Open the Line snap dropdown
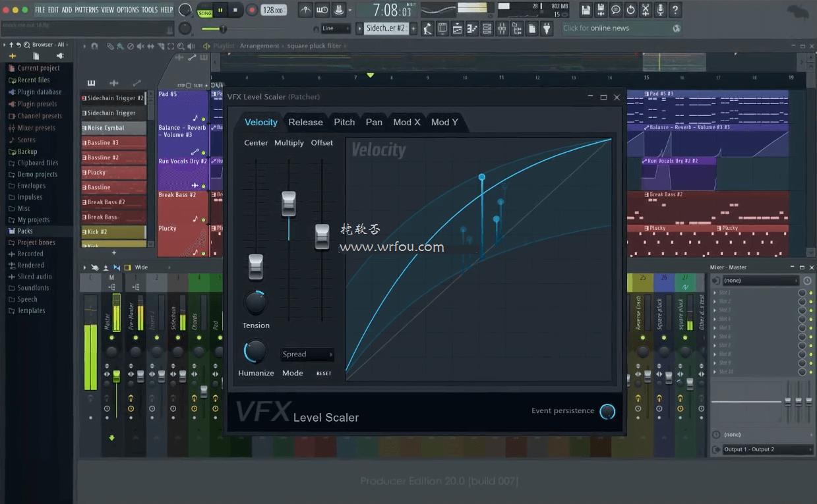 click(x=336, y=28)
